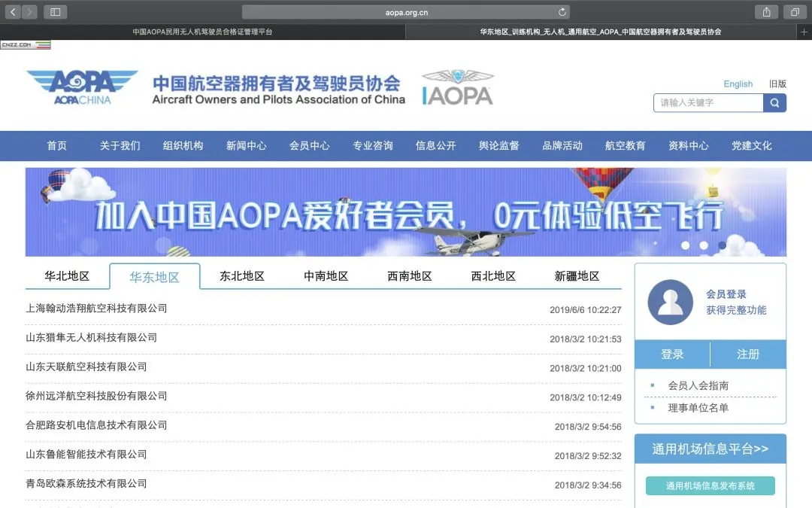Show all tabs overview icon

pyautogui.click(x=794, y=12)
